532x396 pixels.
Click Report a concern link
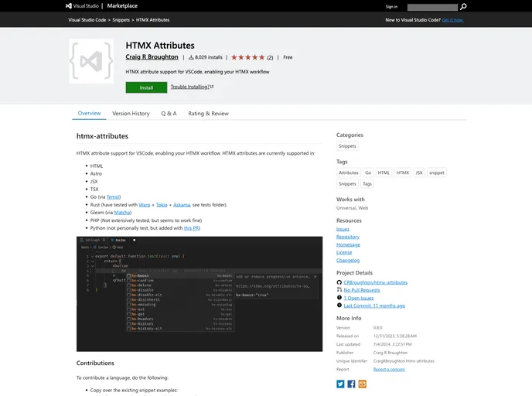click(x=389, y=369)
